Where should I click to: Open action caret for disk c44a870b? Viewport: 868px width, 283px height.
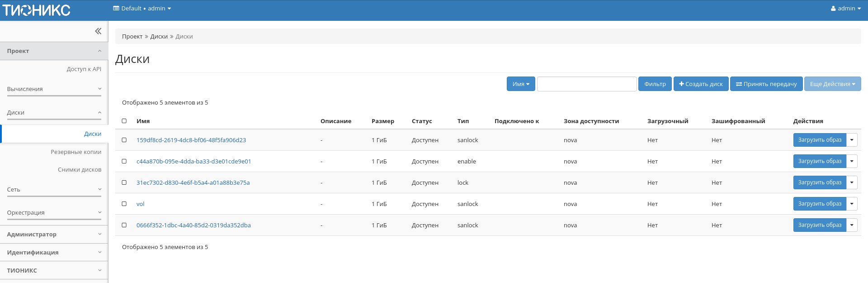coord(852,161)
